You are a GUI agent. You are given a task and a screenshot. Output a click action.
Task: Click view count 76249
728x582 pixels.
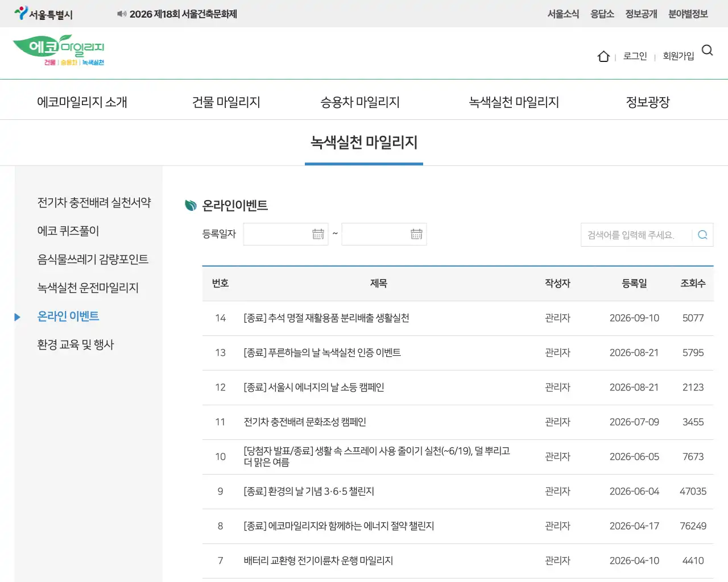693,526
